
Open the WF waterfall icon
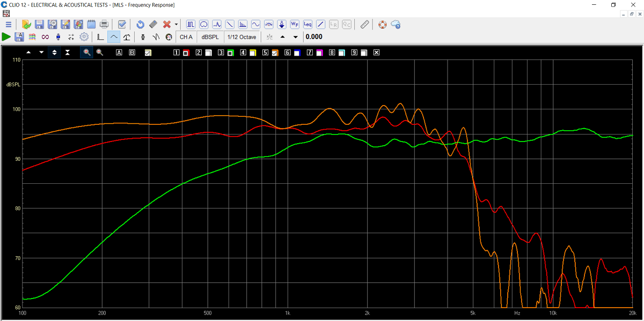(x=295, y=25)
